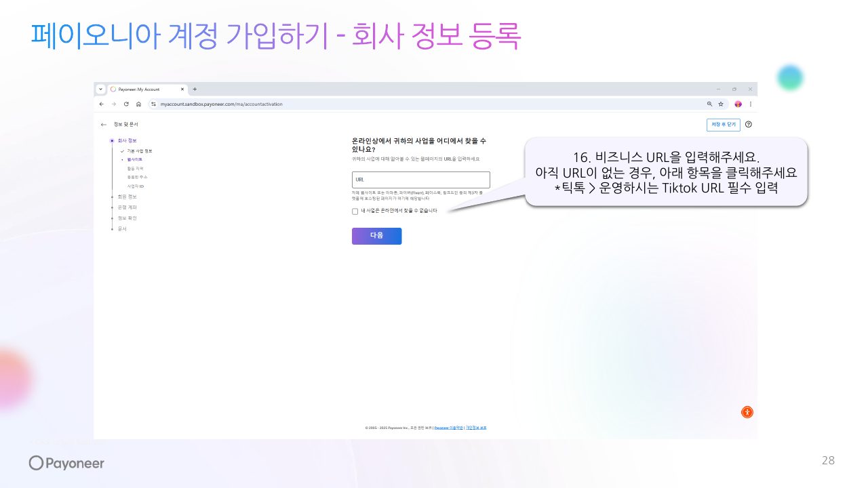Image resolution: width=868 pixels, height=488 pixels.
Task: Open the 개인정보 보호 footer link
Action: [476, 428]
